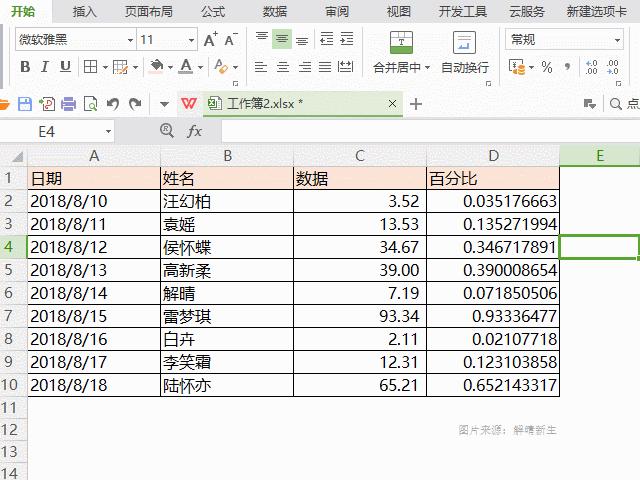
Task: Open 开发工具 tab
Action: pos(462,11)
